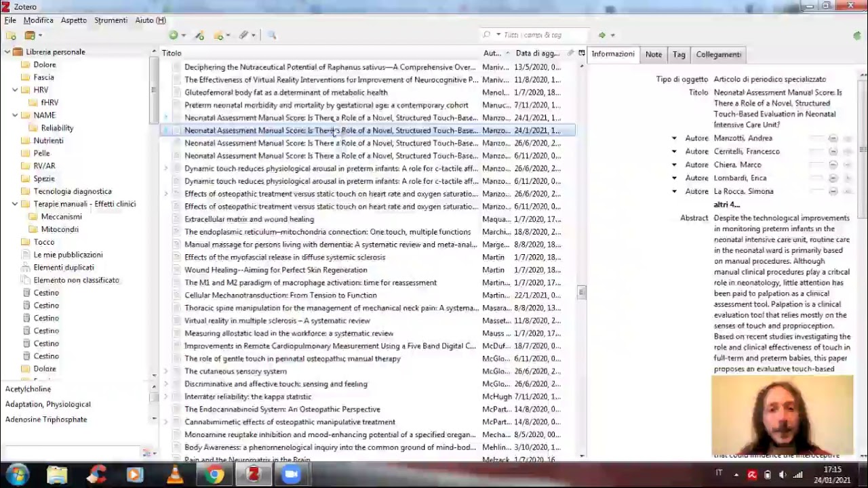Open CCleaner from the taskbar
The image size is (868, 488).
[x=96, y=475]
